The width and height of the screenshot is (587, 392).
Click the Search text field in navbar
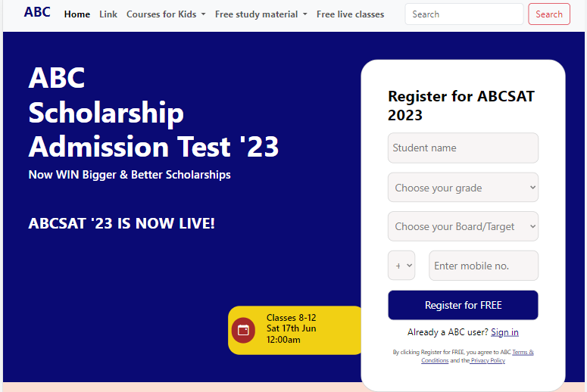[464, 14]
